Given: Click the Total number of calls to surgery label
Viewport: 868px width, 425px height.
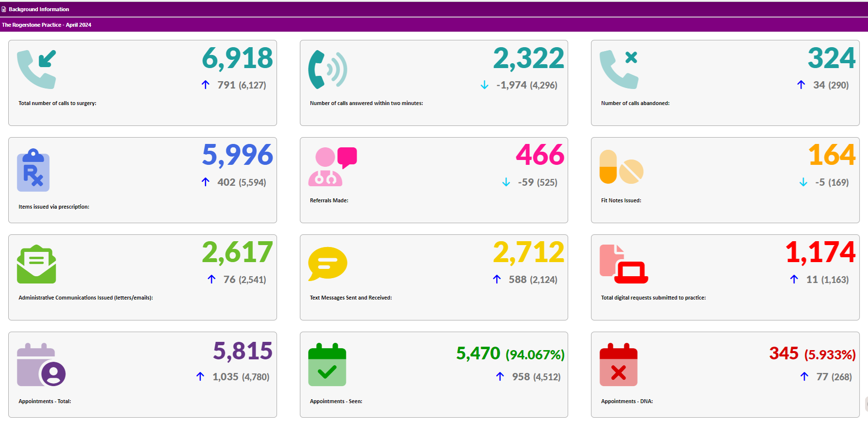Looking at the screenshot, I should point(57,103).
